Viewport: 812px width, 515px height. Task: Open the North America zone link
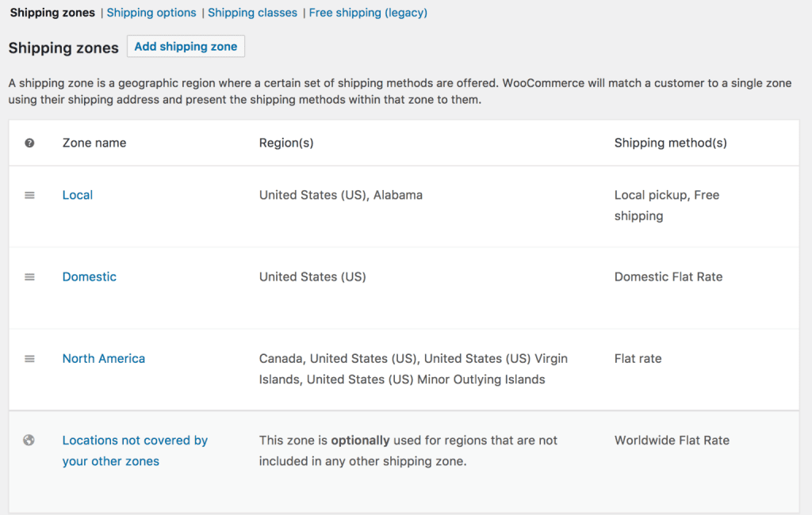[104, 359]
